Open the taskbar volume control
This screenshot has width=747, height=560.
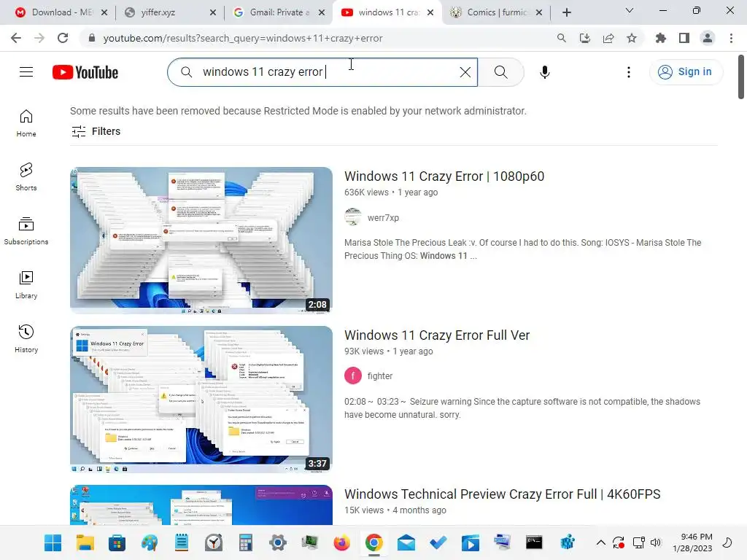tap(657, 542)
